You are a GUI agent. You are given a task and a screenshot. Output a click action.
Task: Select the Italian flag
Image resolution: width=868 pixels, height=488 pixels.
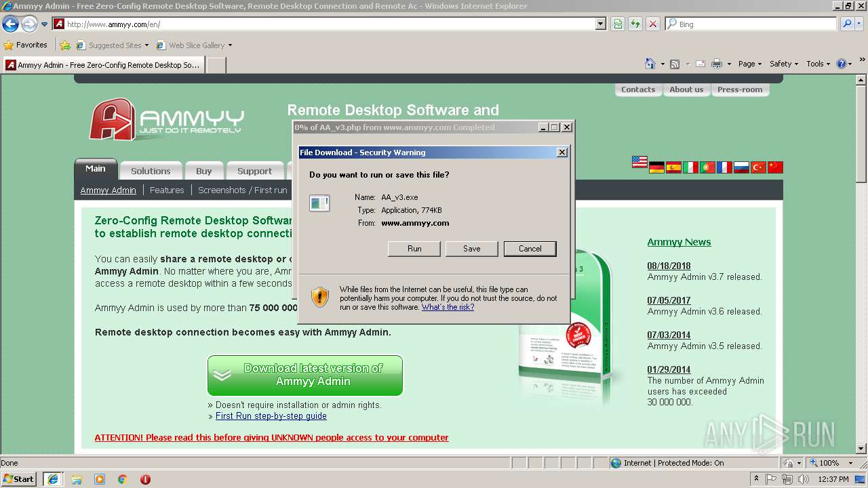(x=690, y=167)
